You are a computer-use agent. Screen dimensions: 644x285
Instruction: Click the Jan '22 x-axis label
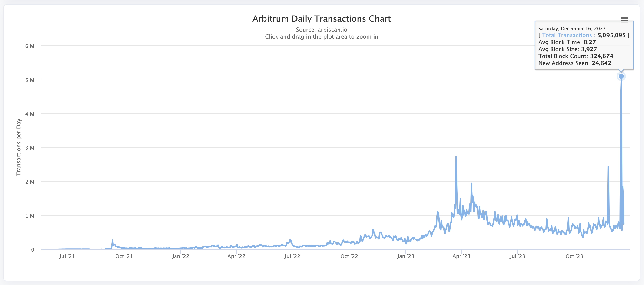[x=180, y=256]
